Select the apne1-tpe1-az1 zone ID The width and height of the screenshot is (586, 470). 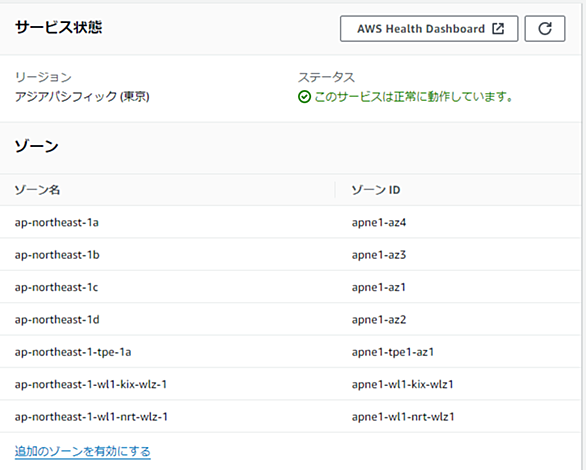[392, 352]
